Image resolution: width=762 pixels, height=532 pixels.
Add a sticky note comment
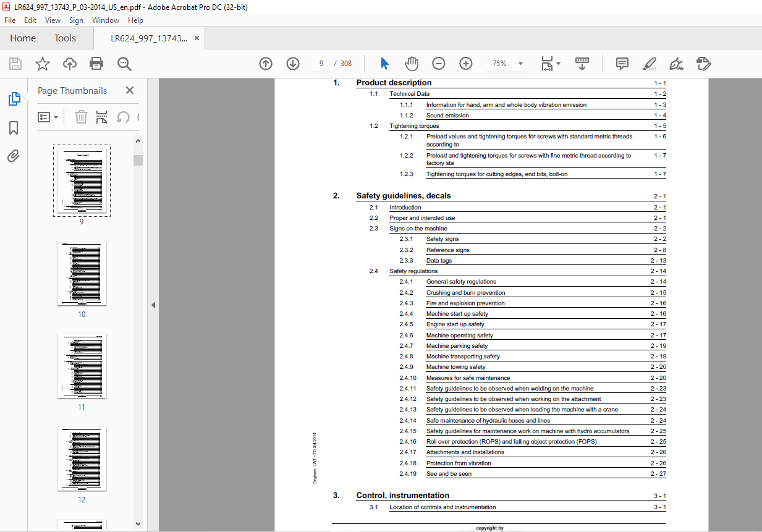click(622, 64)
